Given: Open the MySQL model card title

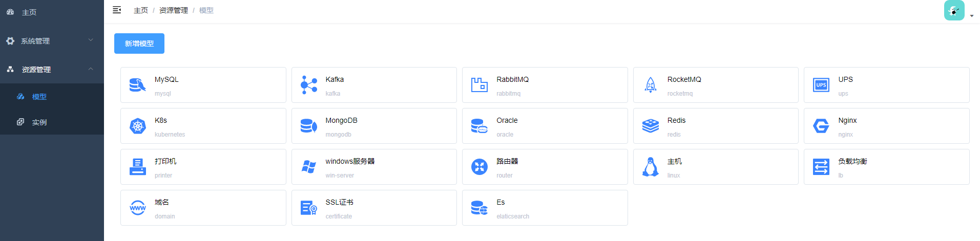Looking at the screenshot, I should pos(166,79).
